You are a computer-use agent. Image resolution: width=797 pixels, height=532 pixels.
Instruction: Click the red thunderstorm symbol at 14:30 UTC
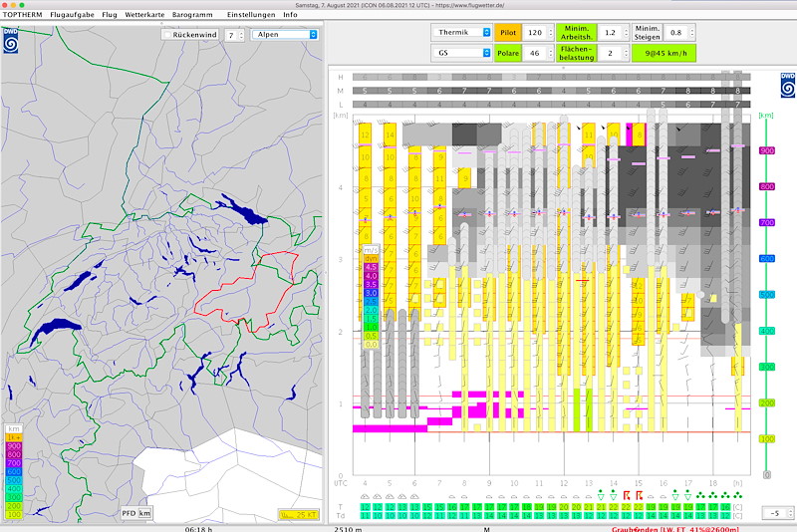tap(627, 495)
